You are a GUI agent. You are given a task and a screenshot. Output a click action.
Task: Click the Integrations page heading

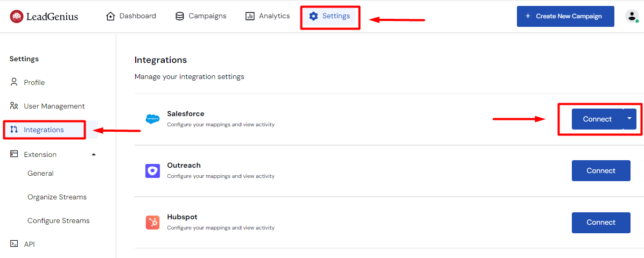coord(160,60)
